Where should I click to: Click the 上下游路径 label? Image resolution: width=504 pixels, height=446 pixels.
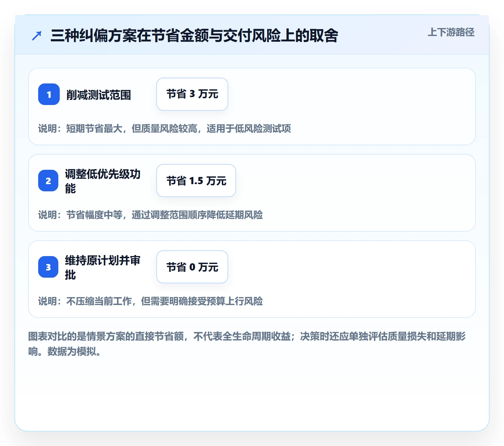[x=451, y=32]
